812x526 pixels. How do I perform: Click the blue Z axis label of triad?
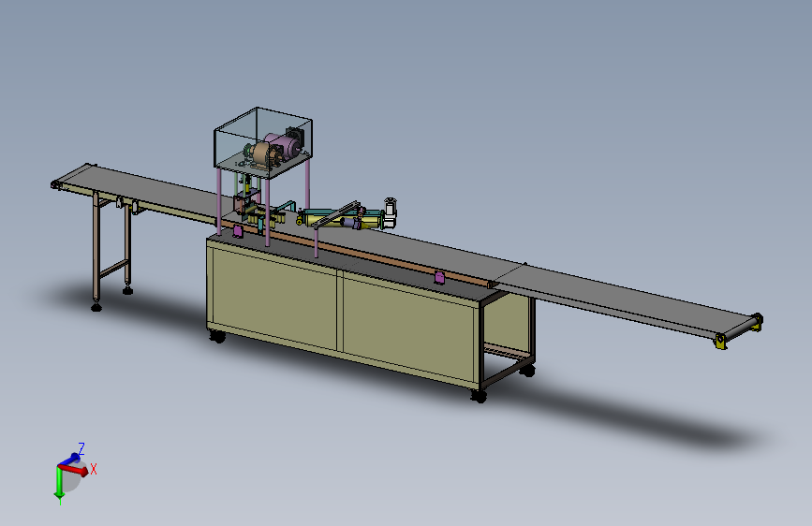81,448
